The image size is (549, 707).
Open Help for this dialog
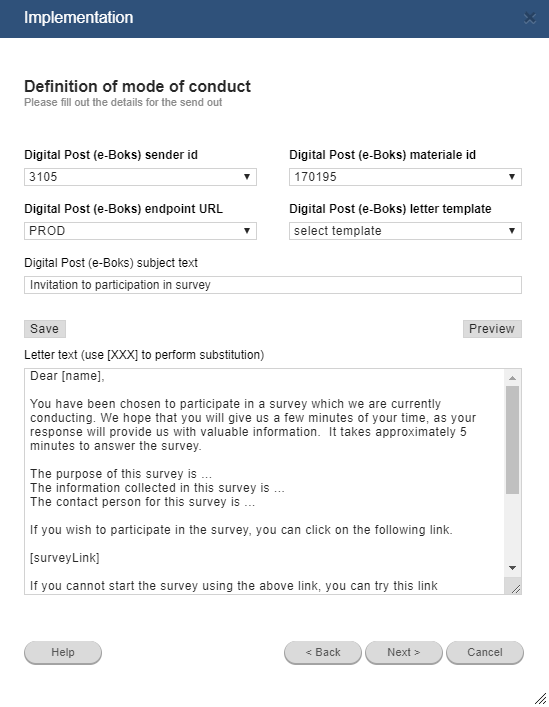[x=63, y=652]
